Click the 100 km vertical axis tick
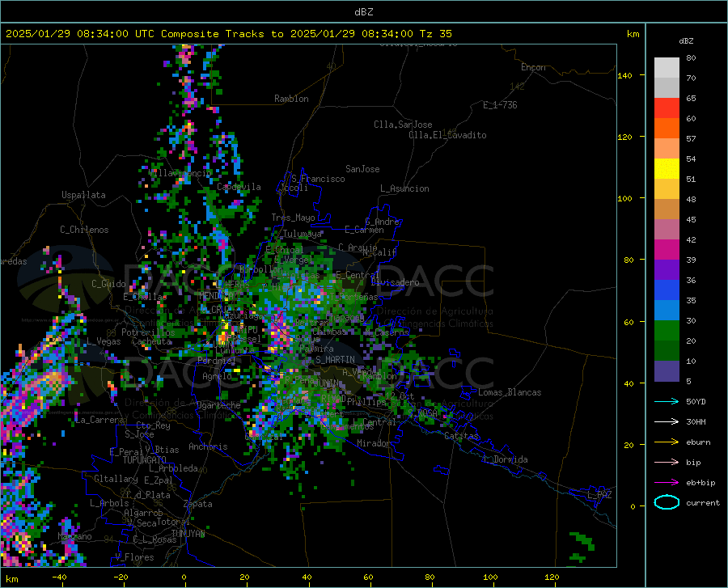The image size is (728, 588). coord(625,198)
